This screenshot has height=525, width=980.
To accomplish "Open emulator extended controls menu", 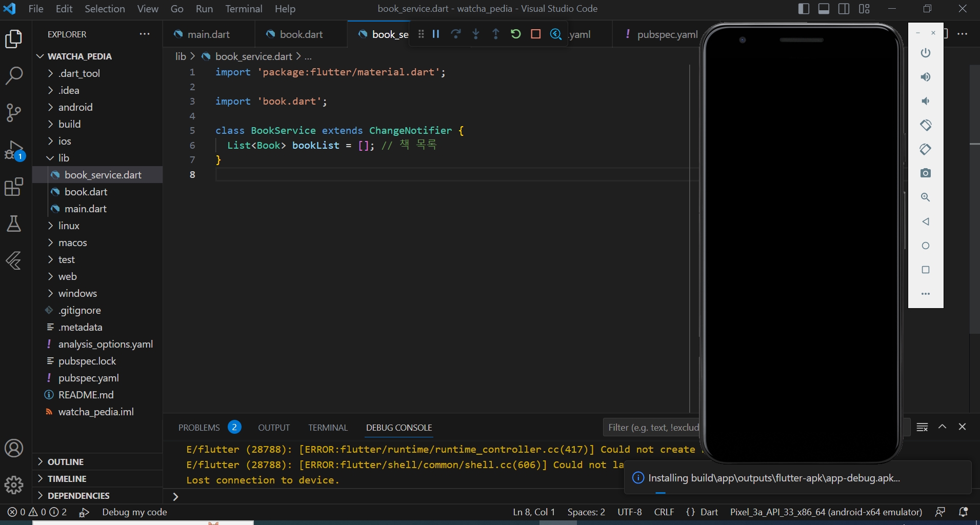I will tap(926, 294).
